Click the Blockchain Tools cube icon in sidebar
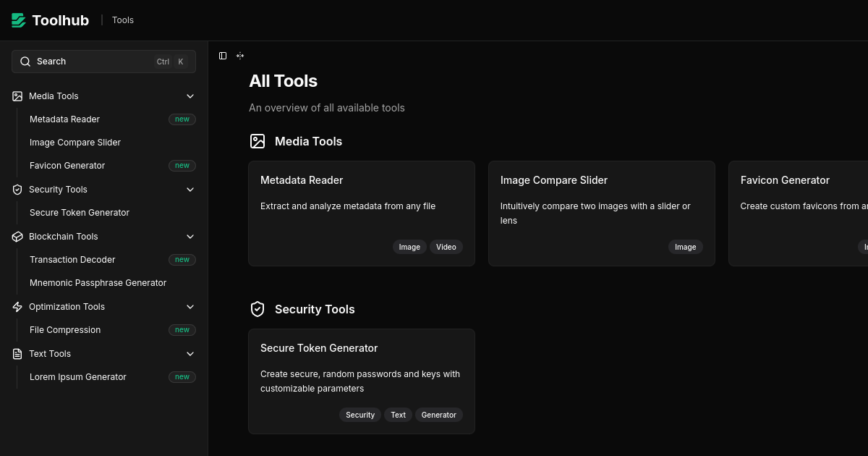The image size is (868, 456). click(x=17, y=237)
